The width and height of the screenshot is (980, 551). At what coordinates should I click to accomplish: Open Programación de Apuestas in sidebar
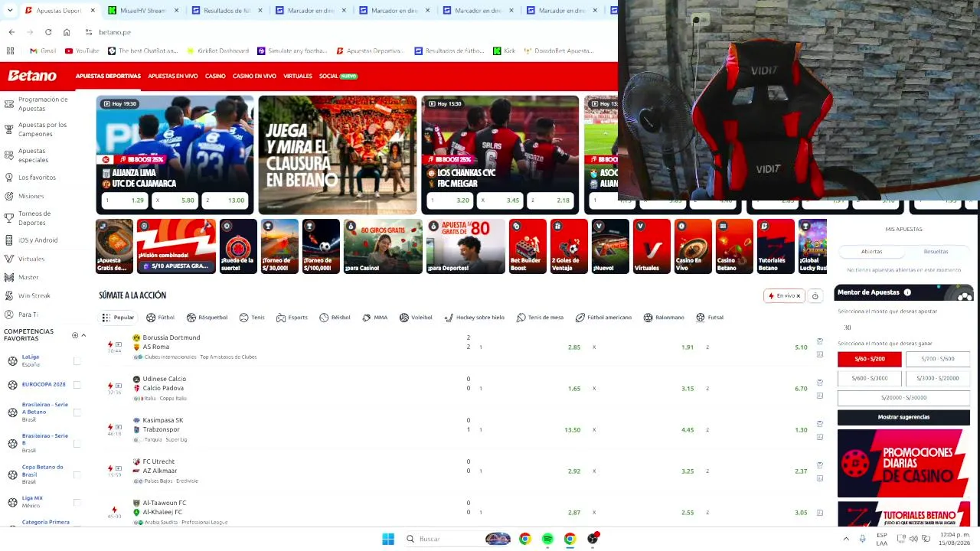(43, 103)
